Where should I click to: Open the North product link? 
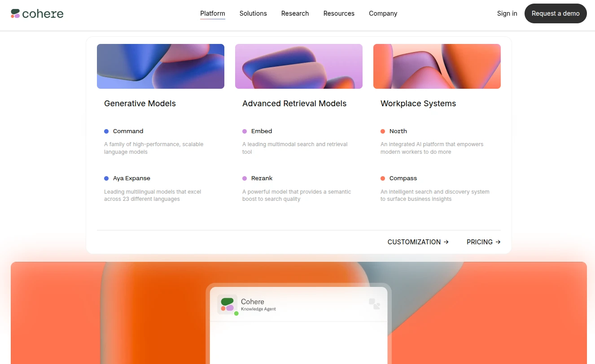pos(398,131)
